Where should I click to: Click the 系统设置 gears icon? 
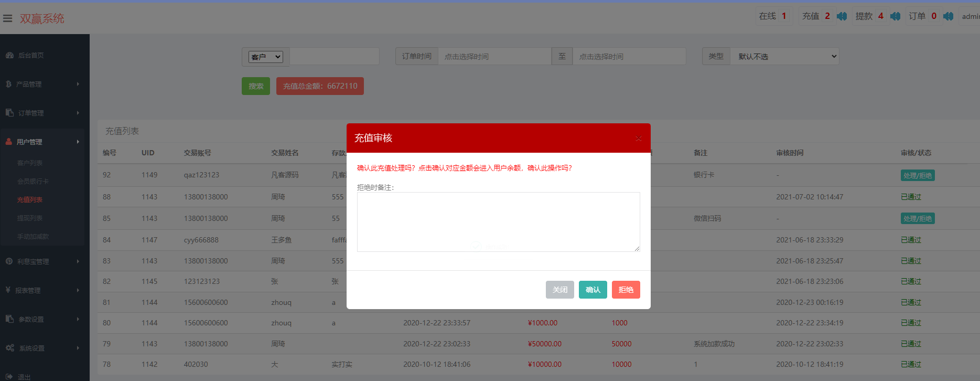pos(9,348)
